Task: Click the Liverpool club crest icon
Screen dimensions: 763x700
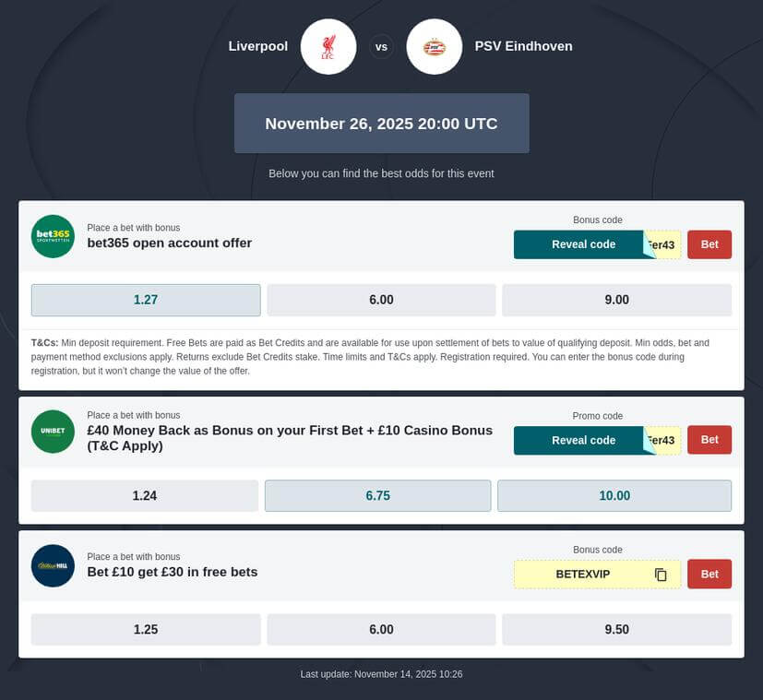Action: 328,46
